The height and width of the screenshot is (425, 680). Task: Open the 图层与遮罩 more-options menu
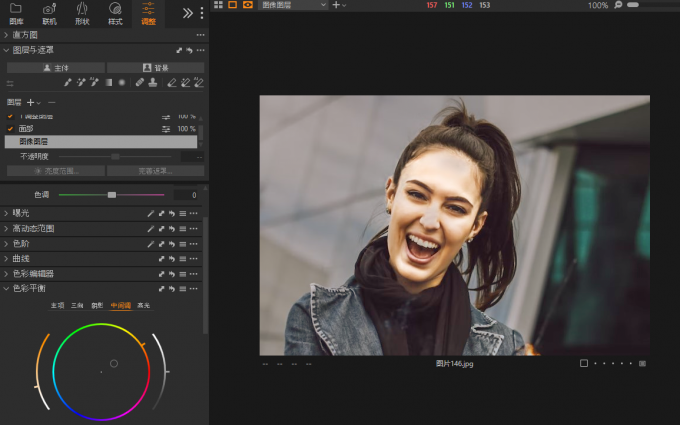200,50
